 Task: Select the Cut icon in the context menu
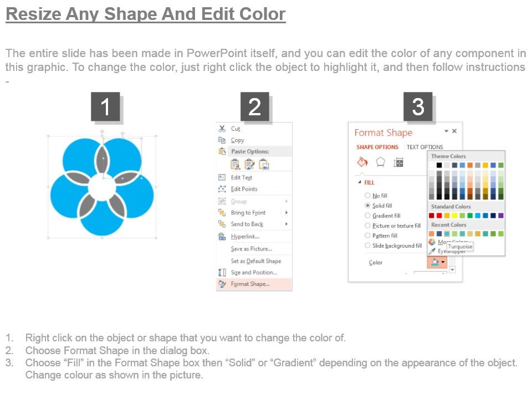(x=223, y=129)
